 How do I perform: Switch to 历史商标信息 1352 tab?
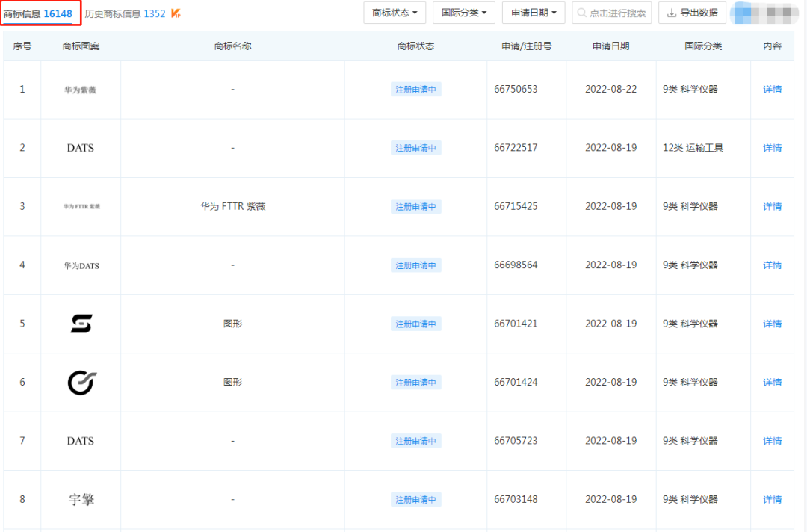click(125, 14)
